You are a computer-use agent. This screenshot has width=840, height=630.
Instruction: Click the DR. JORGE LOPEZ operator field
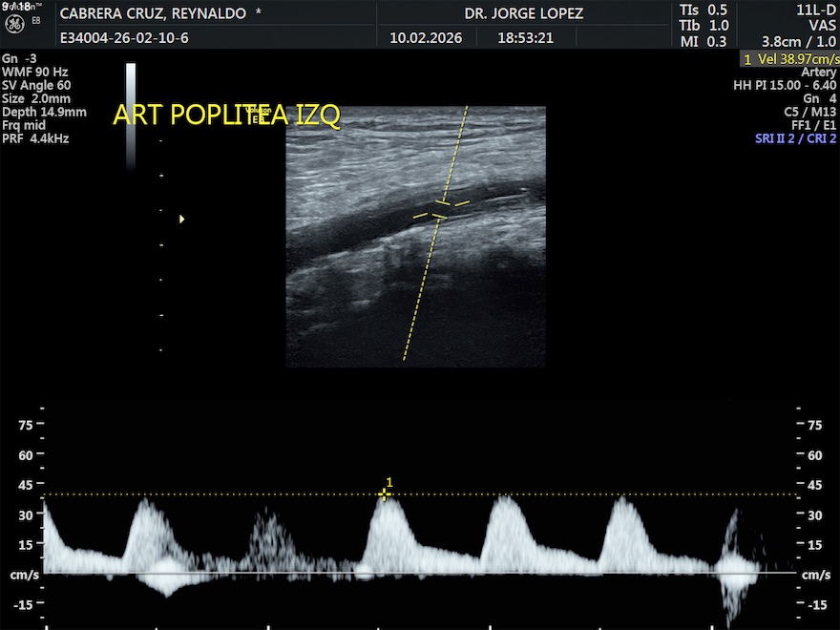[x=523, y=14]
